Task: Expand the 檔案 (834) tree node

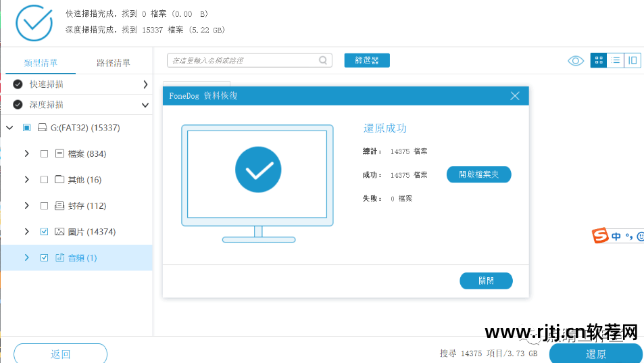Action: tap(27, 153)
